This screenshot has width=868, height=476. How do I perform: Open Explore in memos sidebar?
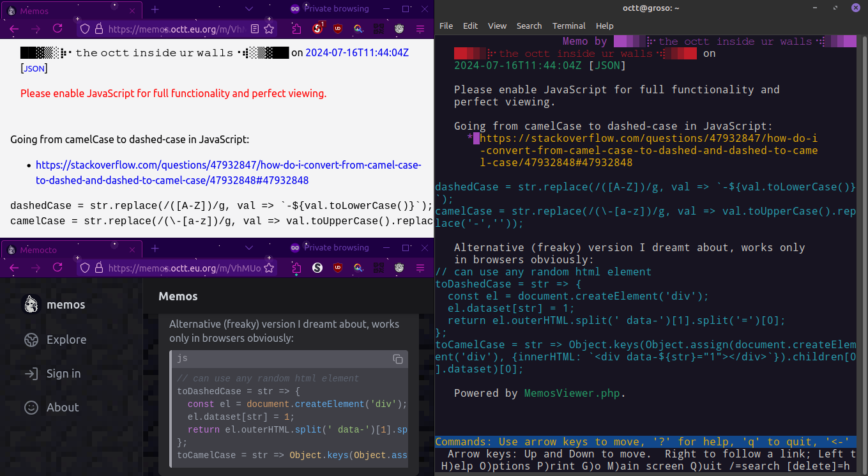tap(55, 340)
